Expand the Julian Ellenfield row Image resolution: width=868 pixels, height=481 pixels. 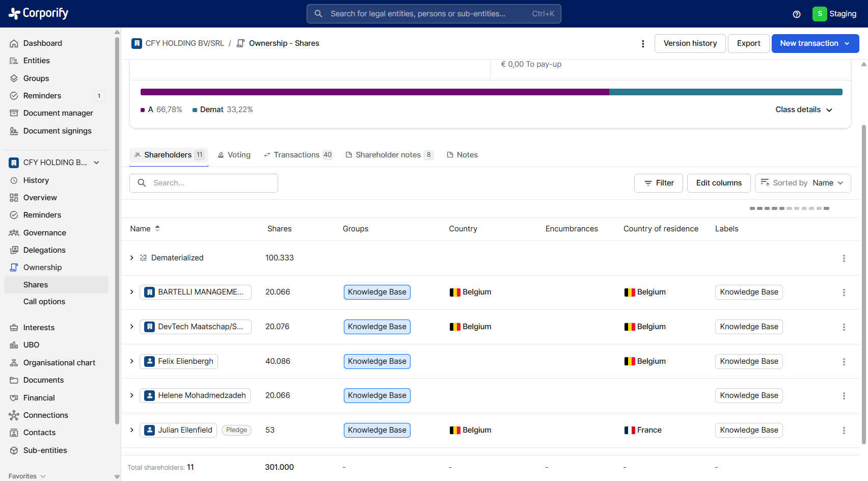click(x=132, y=430)
